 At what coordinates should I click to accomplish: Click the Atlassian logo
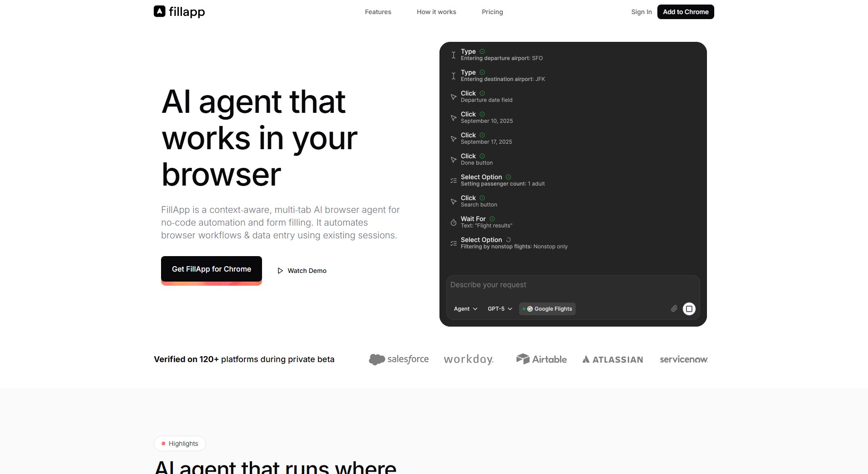[x=612, y=359]
